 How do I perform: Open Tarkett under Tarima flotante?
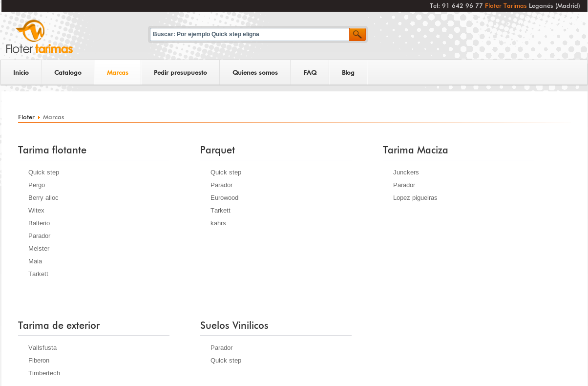coord(38,274)
